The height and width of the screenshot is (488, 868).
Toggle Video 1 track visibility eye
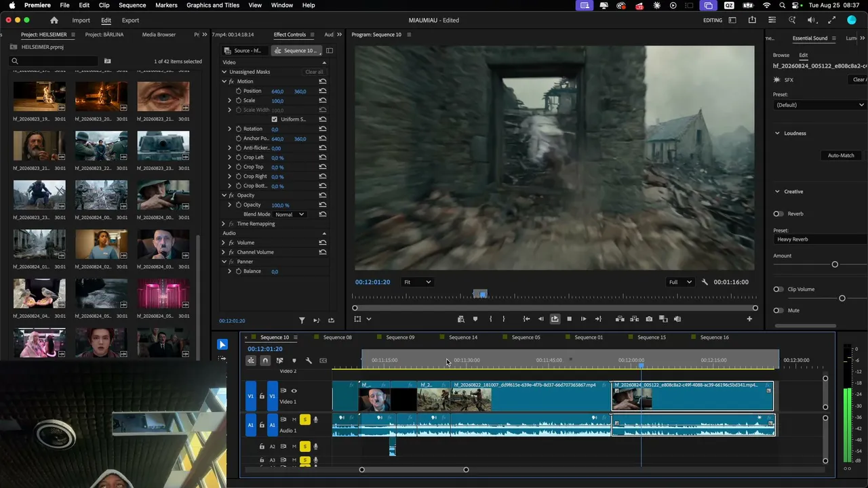coord(294,391)
